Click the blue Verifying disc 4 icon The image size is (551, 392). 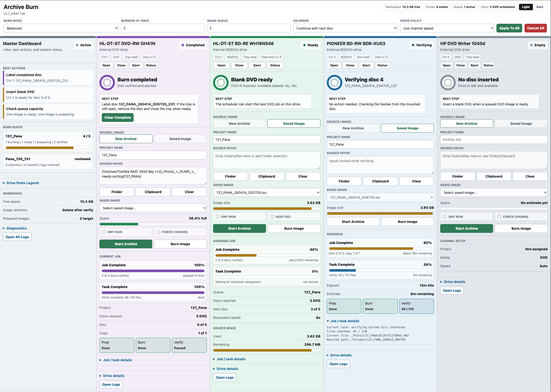tap(334, 83)
